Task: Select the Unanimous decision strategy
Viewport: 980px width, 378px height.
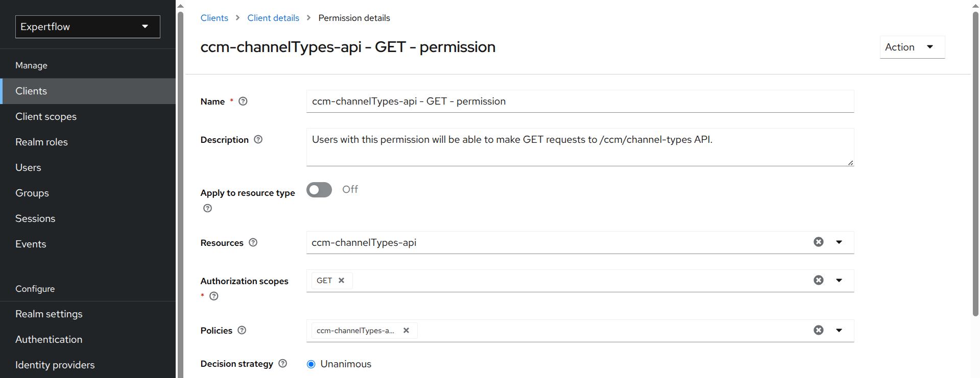Action: [311, 364]
